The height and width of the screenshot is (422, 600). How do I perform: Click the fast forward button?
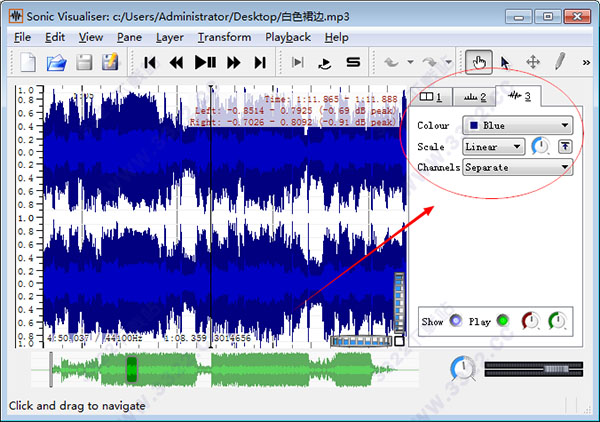click(234, 62)
